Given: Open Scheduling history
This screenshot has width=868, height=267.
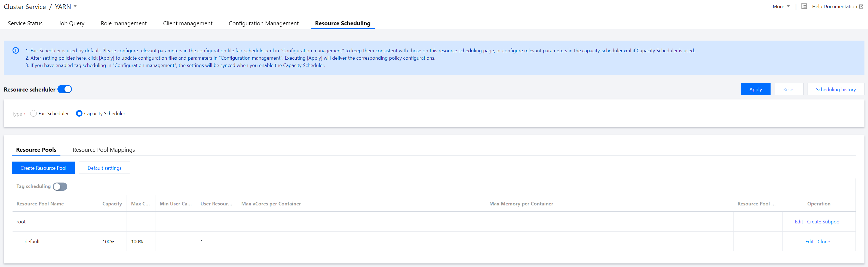Looking at the screenshot, I should point(835,89).
